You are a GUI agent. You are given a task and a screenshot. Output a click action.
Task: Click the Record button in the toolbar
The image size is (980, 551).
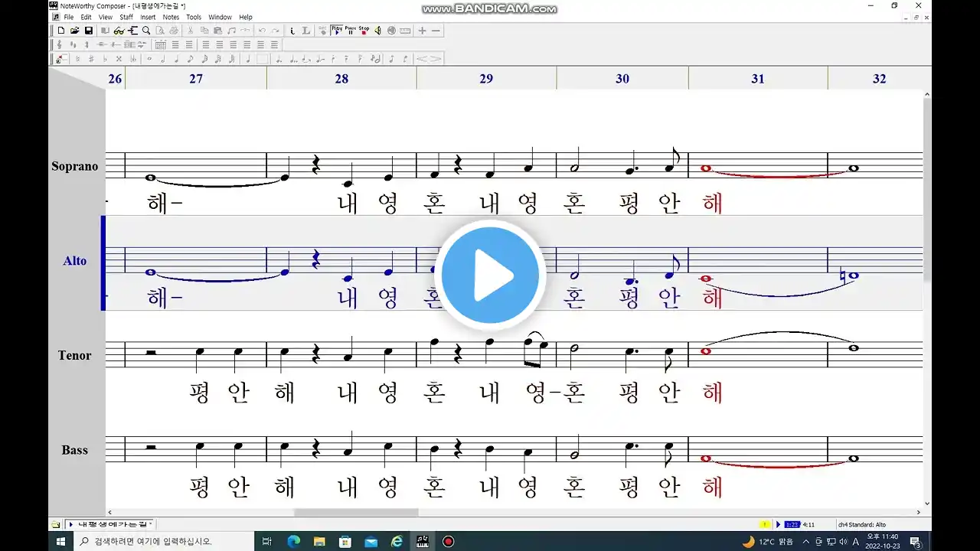(x=322, y=31)
